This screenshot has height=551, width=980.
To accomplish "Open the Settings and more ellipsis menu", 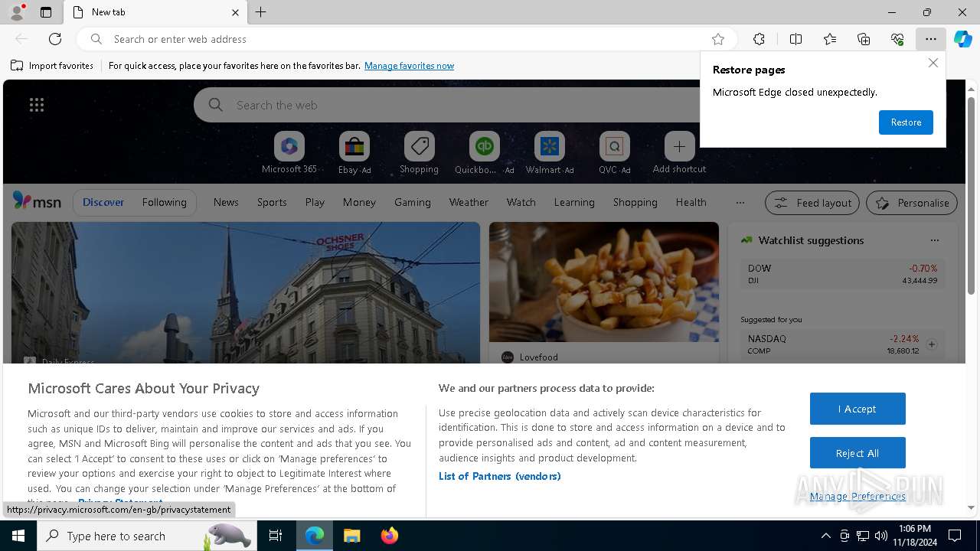I will click(930, 39).
